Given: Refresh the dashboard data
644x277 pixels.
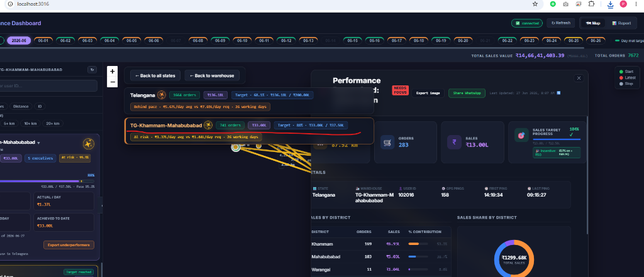Looking at the screenshot, I should [560, 23].
